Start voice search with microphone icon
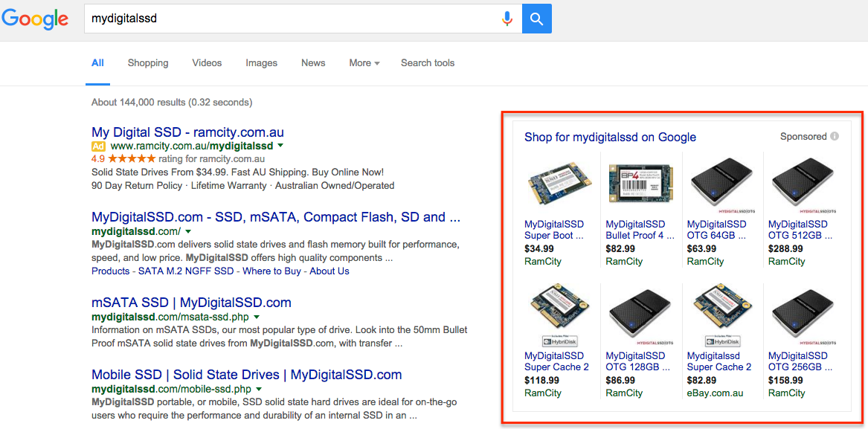The width and height of the screenshot is (868, 429). click(507, 19)
